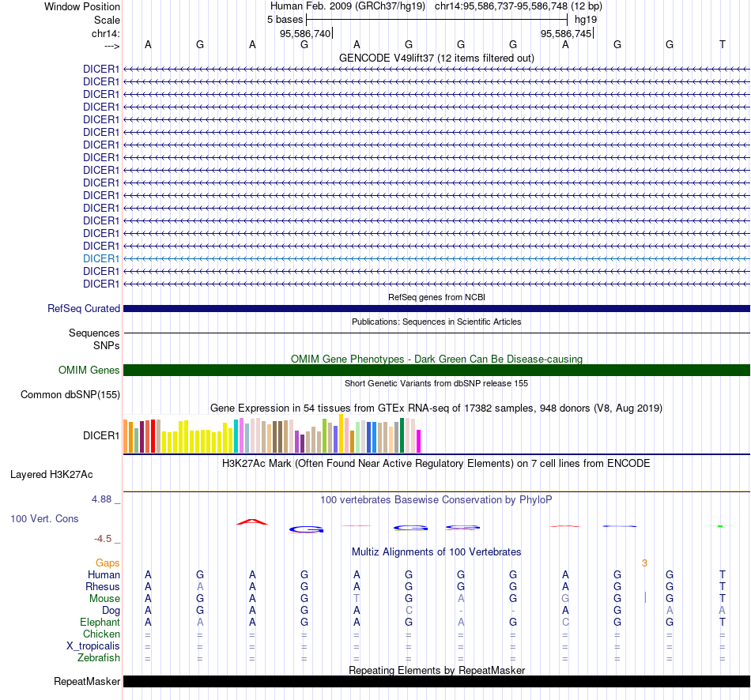Click the hg19 text beside scale bar
This screenshot has width=751, height=700.
pos(586,20)
